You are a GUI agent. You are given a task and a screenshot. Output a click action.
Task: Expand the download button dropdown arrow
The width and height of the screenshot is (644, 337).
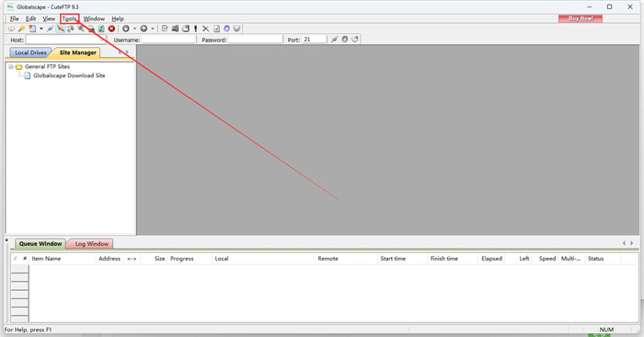pos(134,29)
